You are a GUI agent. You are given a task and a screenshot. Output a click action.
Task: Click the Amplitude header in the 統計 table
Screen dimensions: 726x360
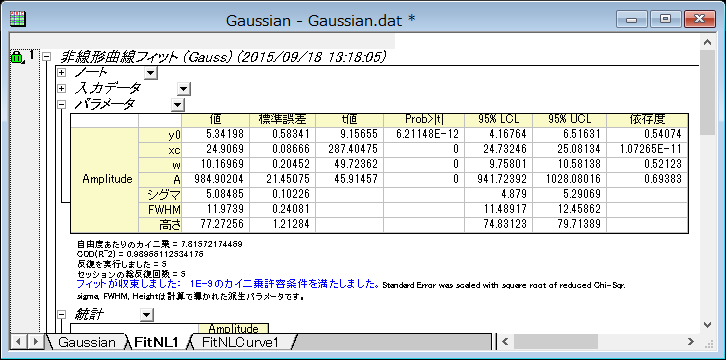(233, 329)
